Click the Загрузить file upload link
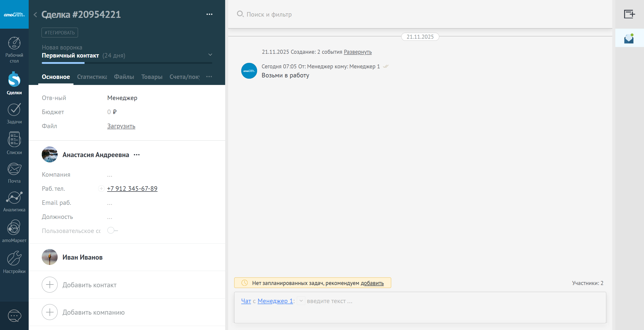Image resolution: width=644 pixels, height=330 pixels. pyautogui.click(x=121, y=126)
